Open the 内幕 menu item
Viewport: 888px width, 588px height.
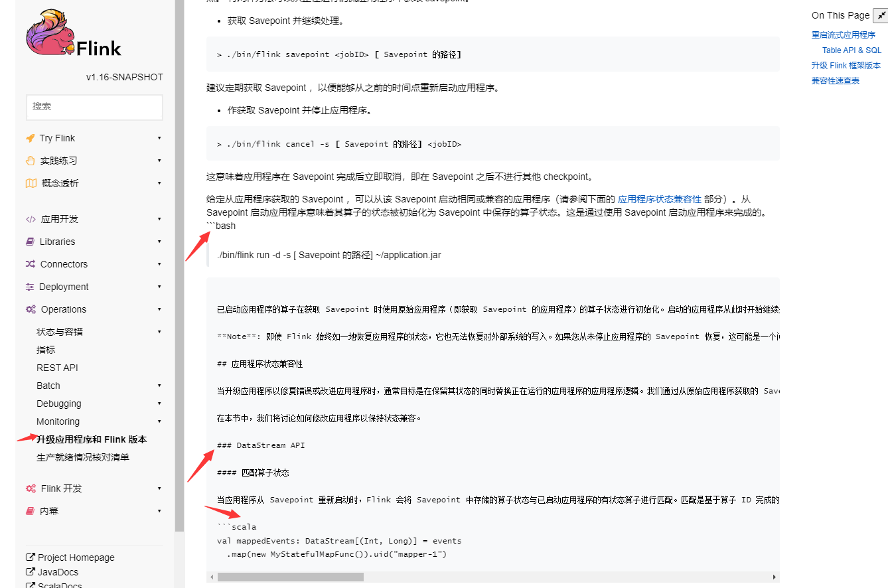[49, 511]
